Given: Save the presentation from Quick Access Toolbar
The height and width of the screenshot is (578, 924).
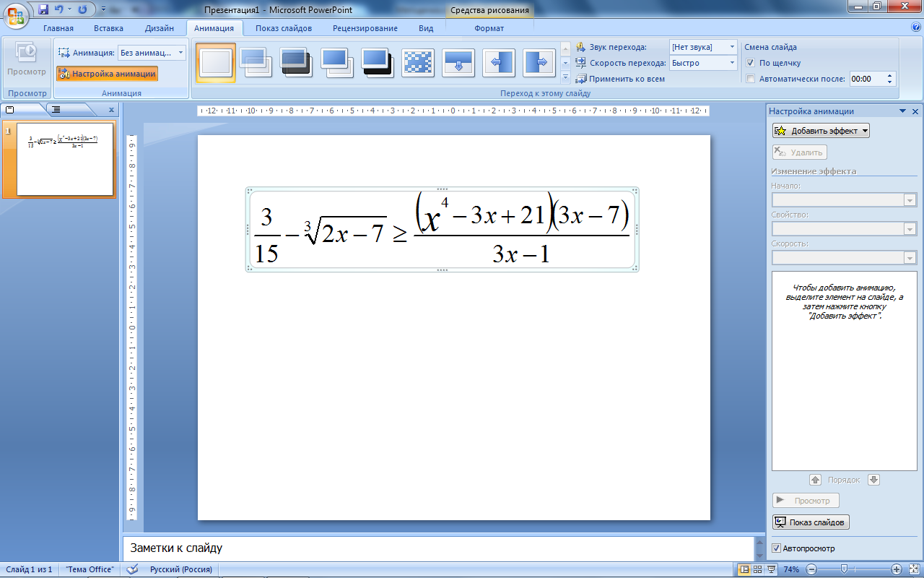Looking at the screenshot, I should 44,9.
